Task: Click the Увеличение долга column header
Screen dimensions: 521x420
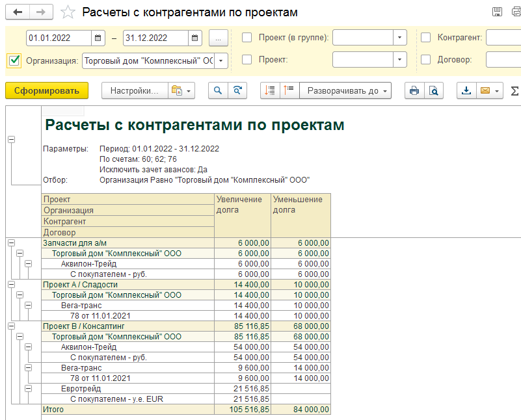Action: [x=243, y=215]
